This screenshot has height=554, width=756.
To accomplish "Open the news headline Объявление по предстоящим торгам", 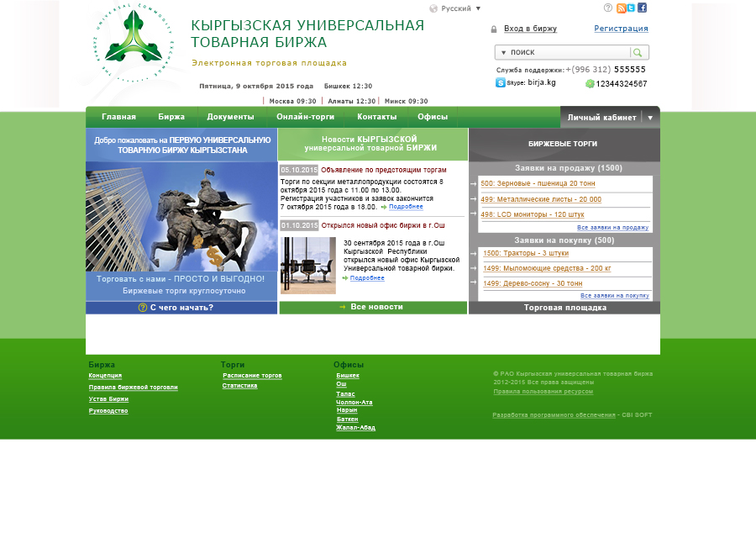I will point(384,170).
